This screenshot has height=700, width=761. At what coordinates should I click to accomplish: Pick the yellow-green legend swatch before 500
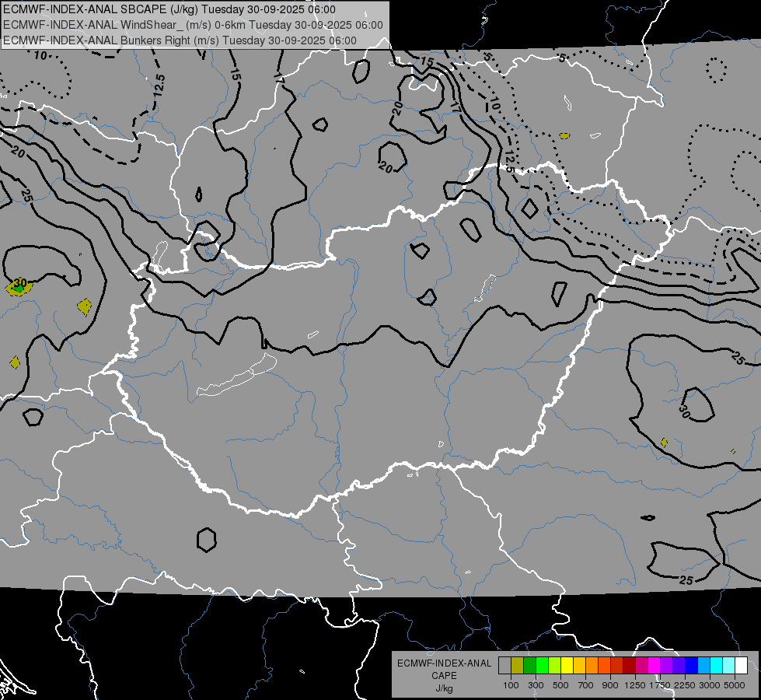point(555,665)
